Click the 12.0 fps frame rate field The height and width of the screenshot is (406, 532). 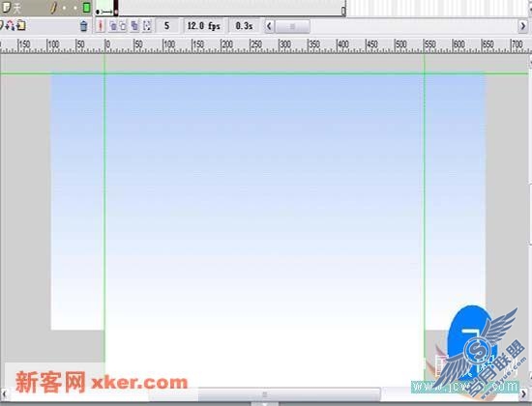click(x=204, y=26)
